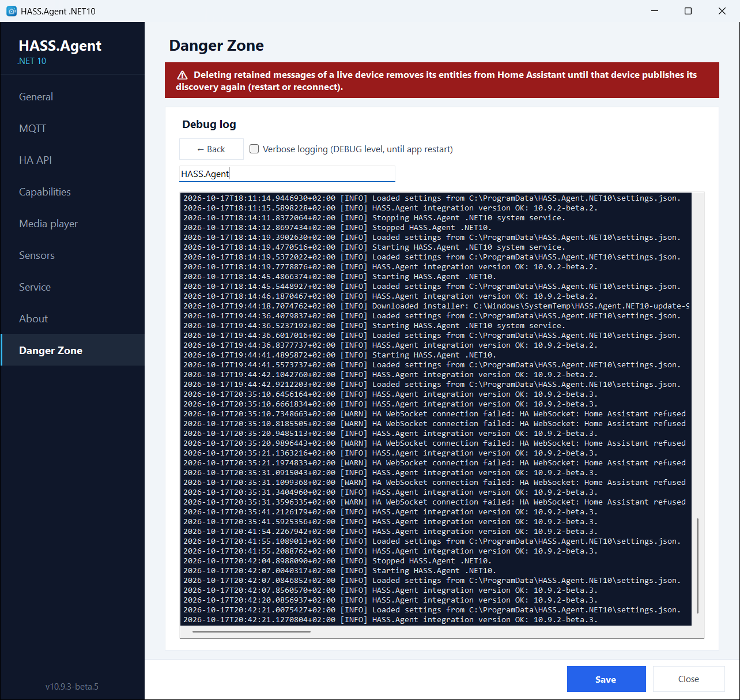Click the 'Danger Zone' page title
Screen dimensions: 740x700
tap(217, 46)
